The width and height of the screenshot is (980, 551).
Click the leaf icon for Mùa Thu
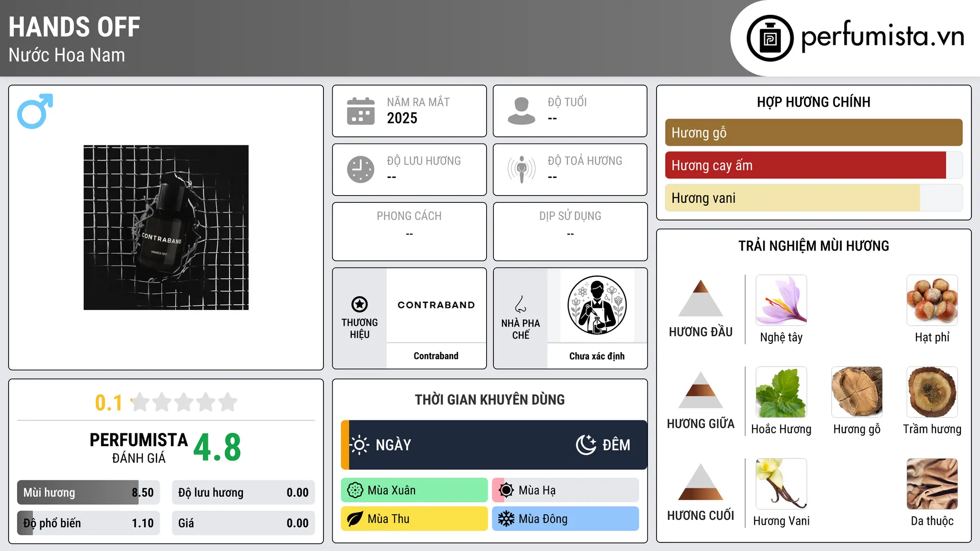pyautogui.click(x=355, y=519)
